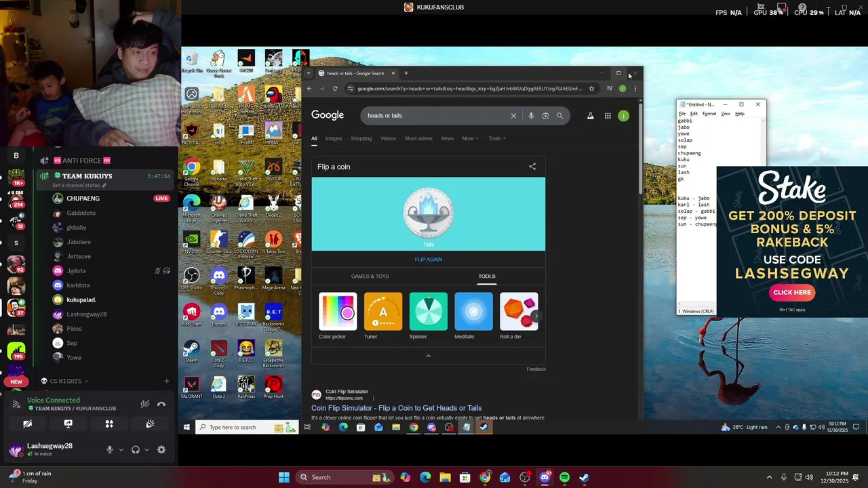Show more tools with the carousel arrow

(x=536, y=316)
